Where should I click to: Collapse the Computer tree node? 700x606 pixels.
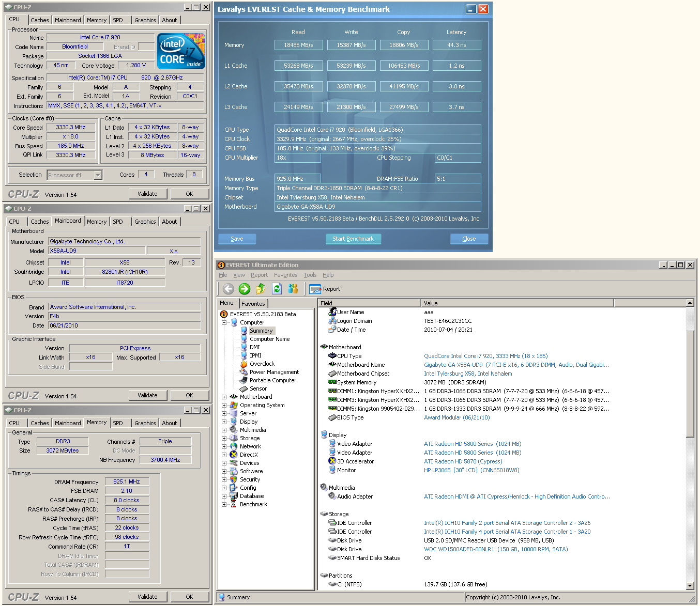[x=224, y=322]
